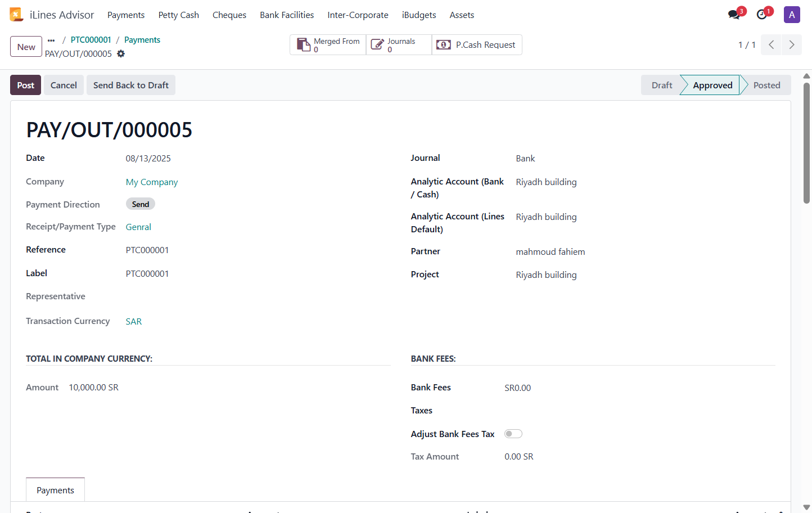Image resolution: width=812 pixels, height=513 pixels.
Task: Open the Petty Cash menu
Action: coord(179,15)
